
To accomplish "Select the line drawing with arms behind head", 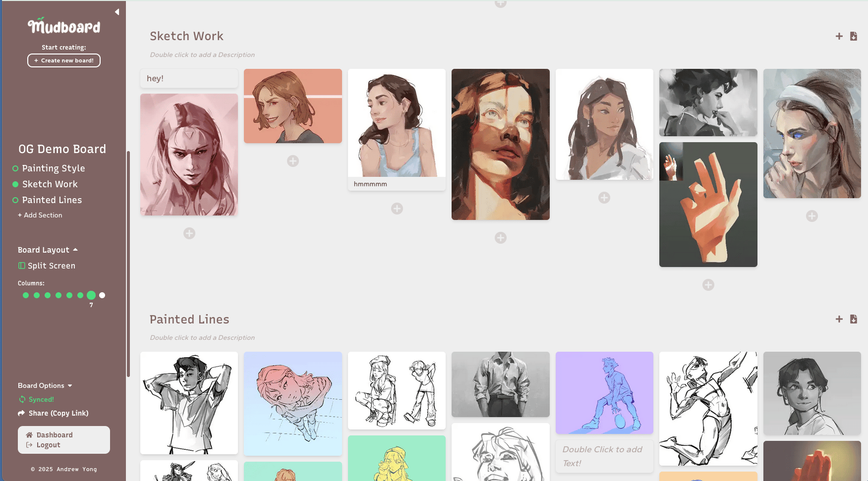I will coord(189,403).
